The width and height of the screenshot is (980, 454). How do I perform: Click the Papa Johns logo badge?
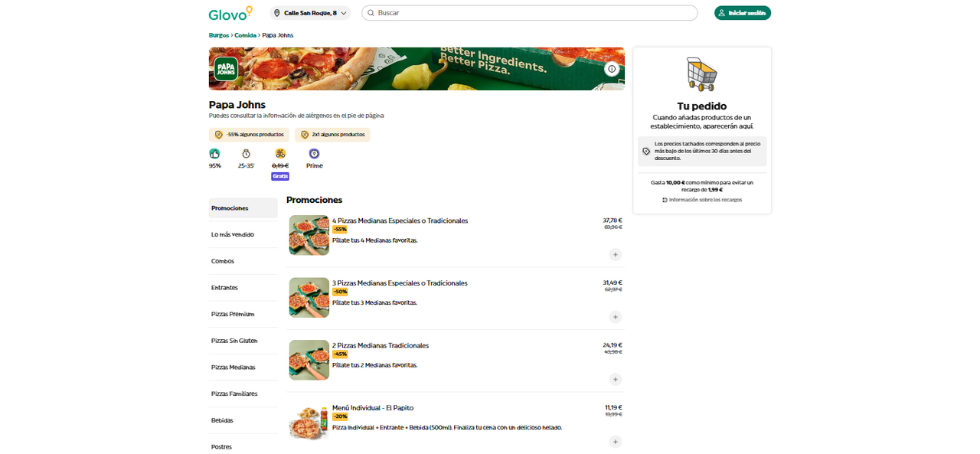[226, 69]
